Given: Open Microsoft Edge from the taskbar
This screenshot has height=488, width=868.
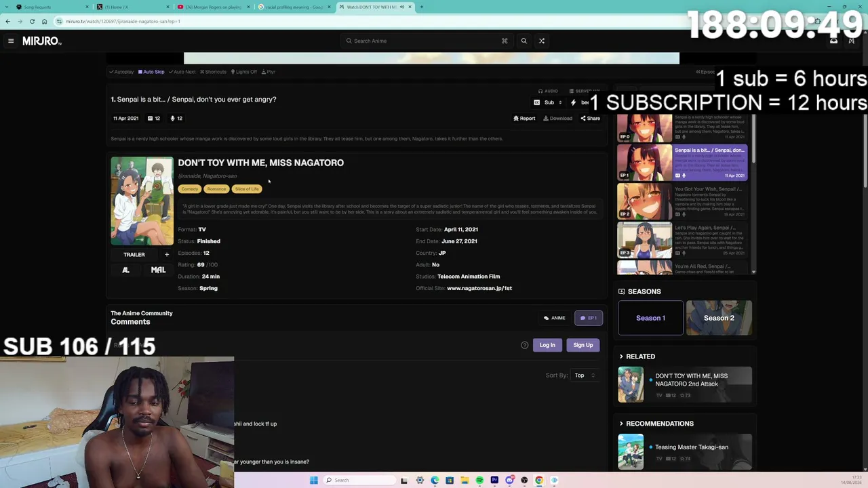Looking at the screenshot, I should (x=435, y=481).
